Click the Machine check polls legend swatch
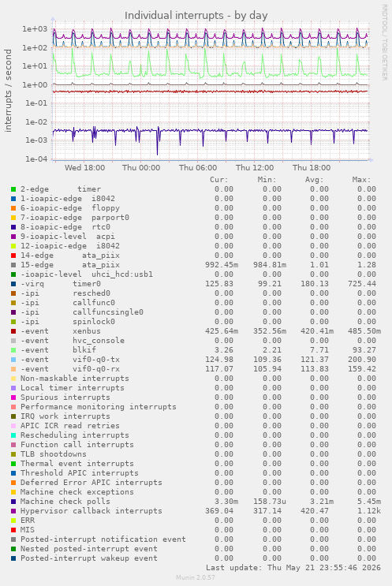Image resolution: width=392 pixels, height=586 pixels. tap(13, 502)
